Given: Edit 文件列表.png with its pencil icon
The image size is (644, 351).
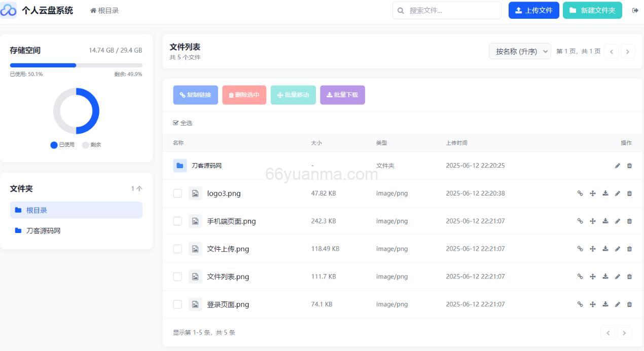Looking at the screenshot, I should point(617,277).
